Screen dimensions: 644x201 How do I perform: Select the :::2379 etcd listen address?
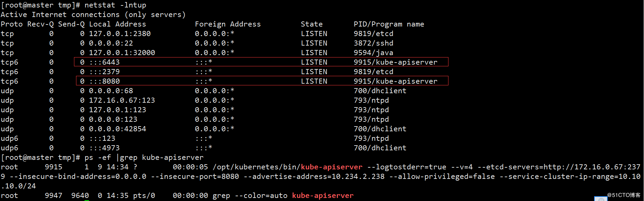[x=105, y=72]
